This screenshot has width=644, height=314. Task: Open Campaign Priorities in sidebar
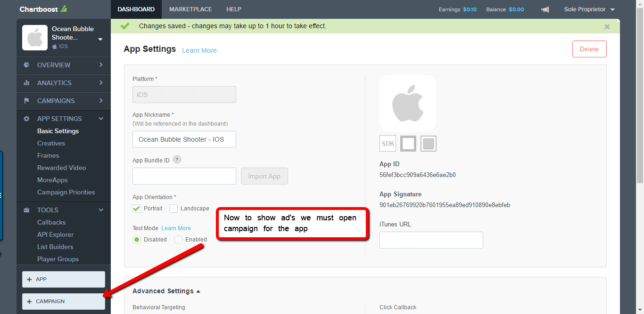tap(66, 192)
